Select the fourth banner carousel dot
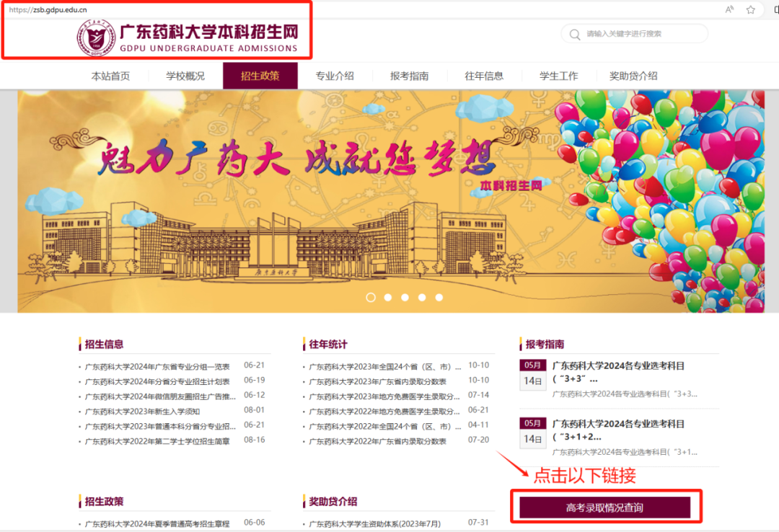Viewport: 779px width, 532px height. click(x=422, y=297)
